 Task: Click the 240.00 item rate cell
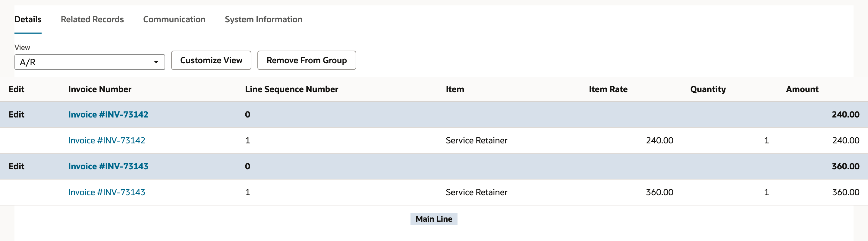click(659, 140)
